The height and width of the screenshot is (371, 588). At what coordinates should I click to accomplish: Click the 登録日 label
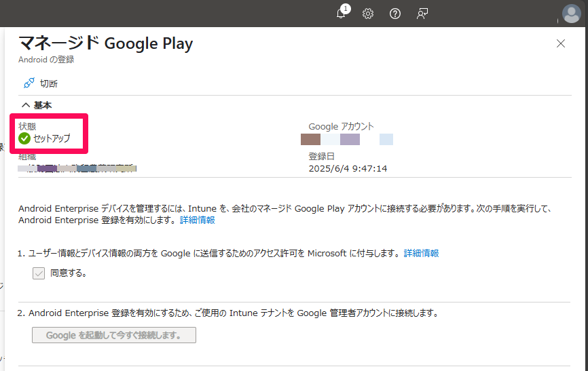(x=321, y=156)
